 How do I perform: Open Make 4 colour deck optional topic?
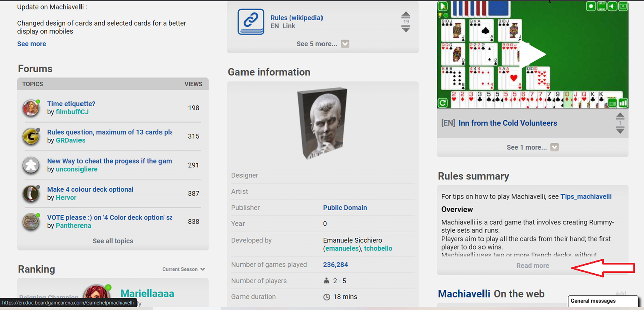tap(91, 189)
